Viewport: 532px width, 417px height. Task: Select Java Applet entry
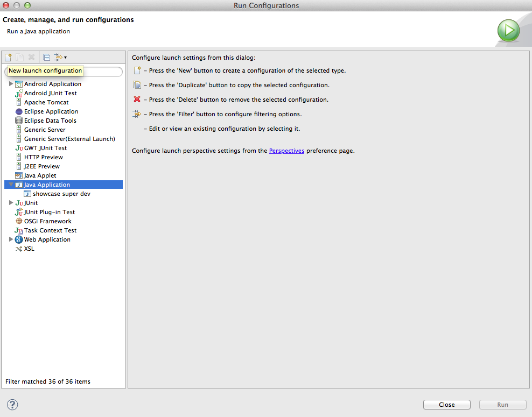40,175
